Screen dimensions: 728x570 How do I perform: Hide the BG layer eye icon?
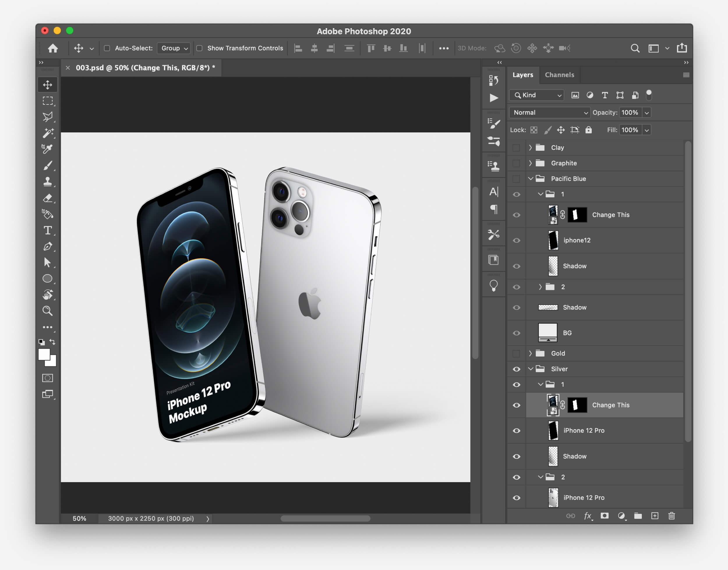click(516, 333)
